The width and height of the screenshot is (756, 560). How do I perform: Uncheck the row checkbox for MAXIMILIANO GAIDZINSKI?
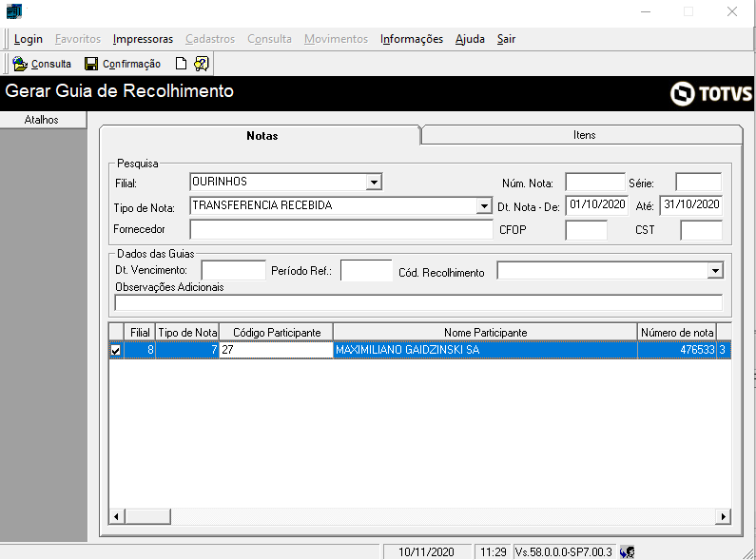[x=116, y=350]
